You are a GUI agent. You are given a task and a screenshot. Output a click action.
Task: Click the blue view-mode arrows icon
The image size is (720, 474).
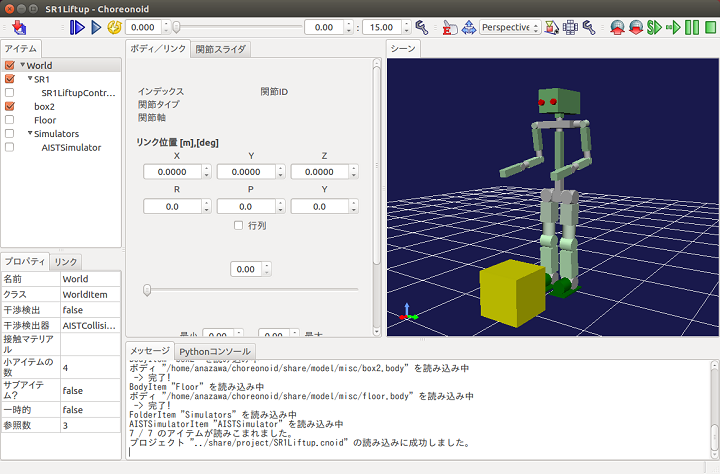point(469,27)
